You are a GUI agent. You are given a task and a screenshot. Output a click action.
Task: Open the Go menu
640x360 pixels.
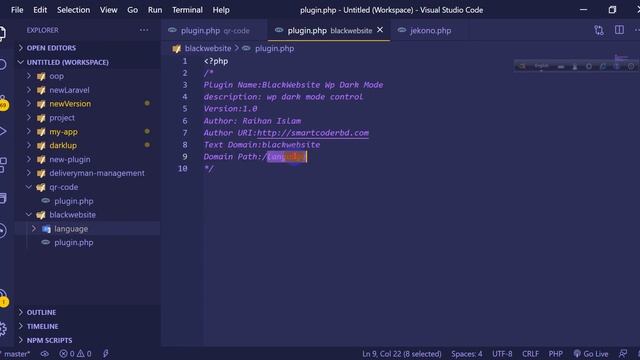pyautogui.click(x=133, y=10)
